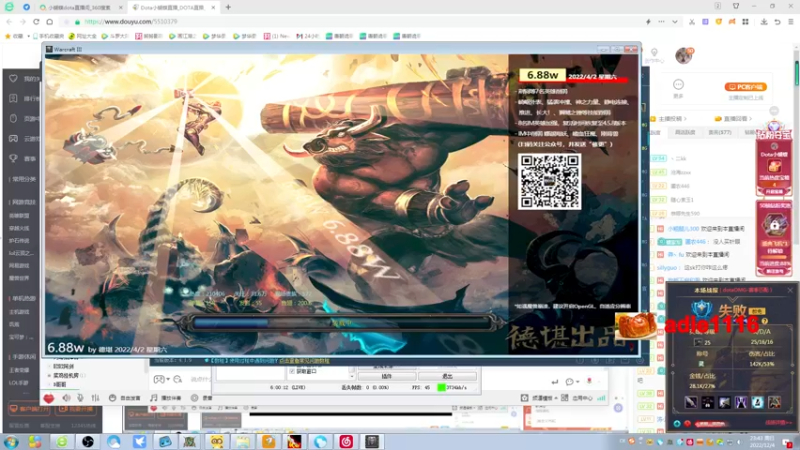
Task: Open the gamepad icon dropdown below the stream
Action: coord(162,379)
